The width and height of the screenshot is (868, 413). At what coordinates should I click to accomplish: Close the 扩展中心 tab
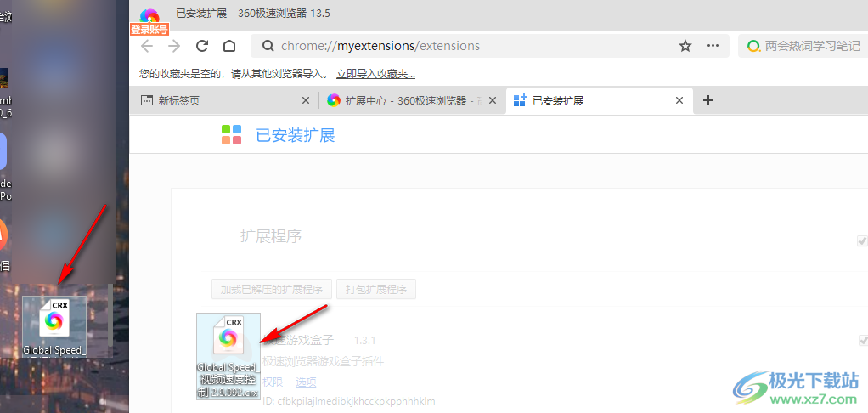pyautogui.click(x=494, y=101)
